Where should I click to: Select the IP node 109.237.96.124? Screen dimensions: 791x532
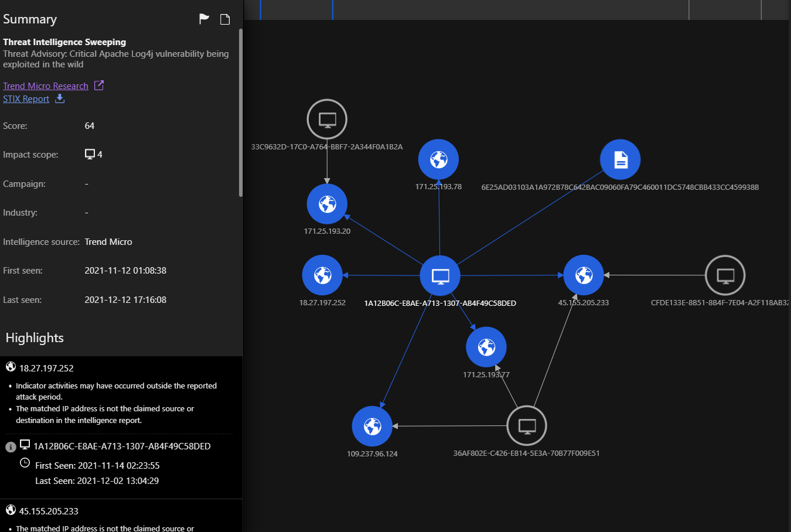[x=372, y=426]
